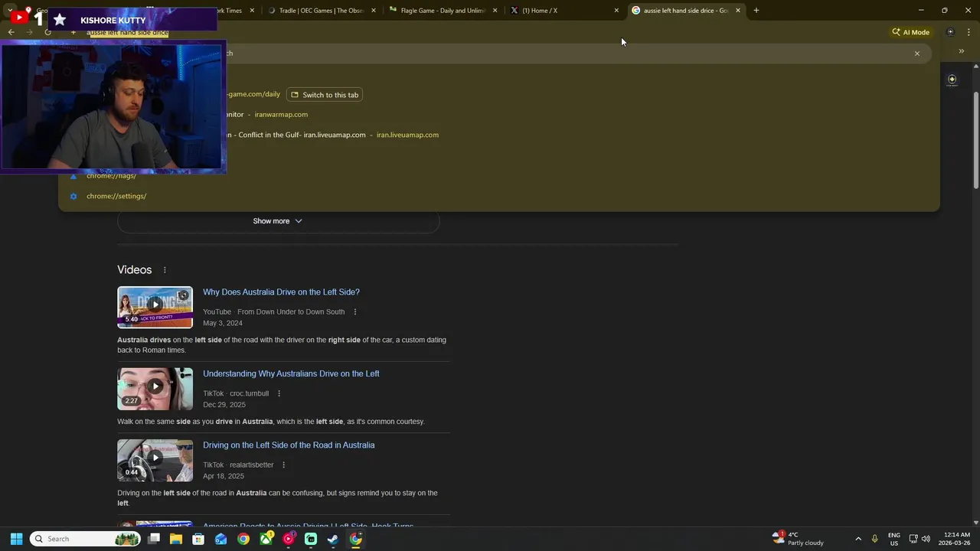
Task: Close the aussie left hand side drice tab
Action: pyautogui.click(x=738, y=11)
